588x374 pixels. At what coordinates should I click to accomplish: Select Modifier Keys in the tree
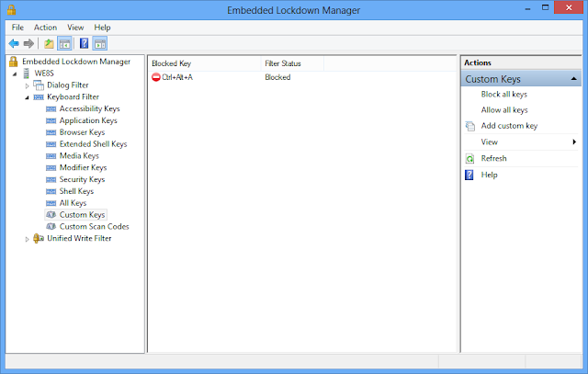pos(83,167)
